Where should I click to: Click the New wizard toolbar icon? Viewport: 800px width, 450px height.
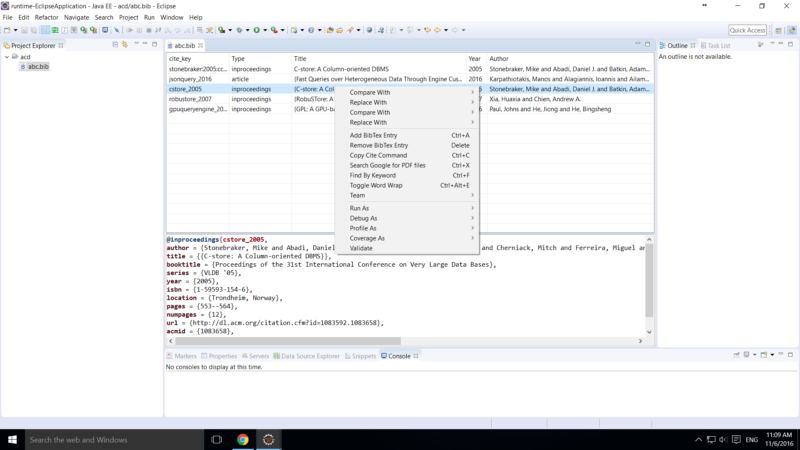click(x=7, y=30)
